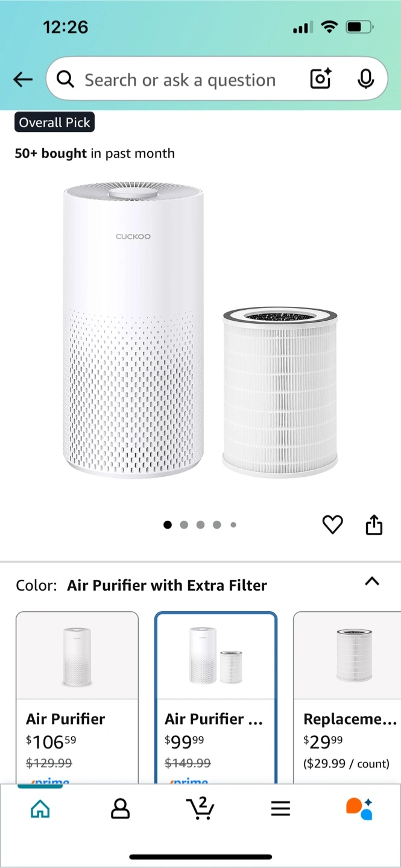Tap the share icon

click(x=374, y=524)
